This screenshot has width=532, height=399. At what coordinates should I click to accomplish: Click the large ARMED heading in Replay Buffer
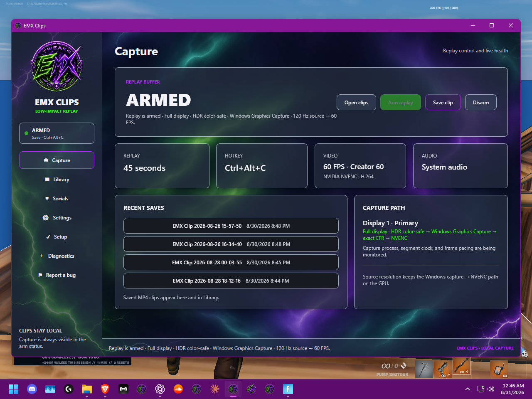pos(158,100)
